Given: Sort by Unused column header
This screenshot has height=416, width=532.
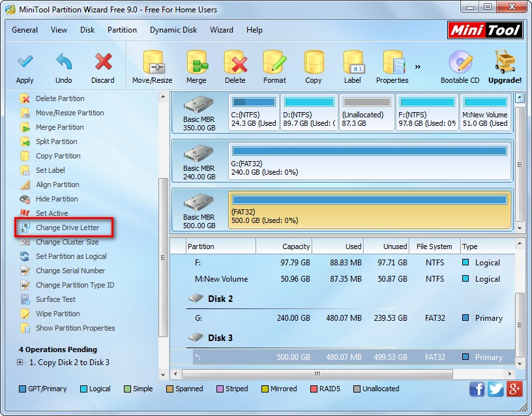Looking at the screenshot, I should coord(387,246).
